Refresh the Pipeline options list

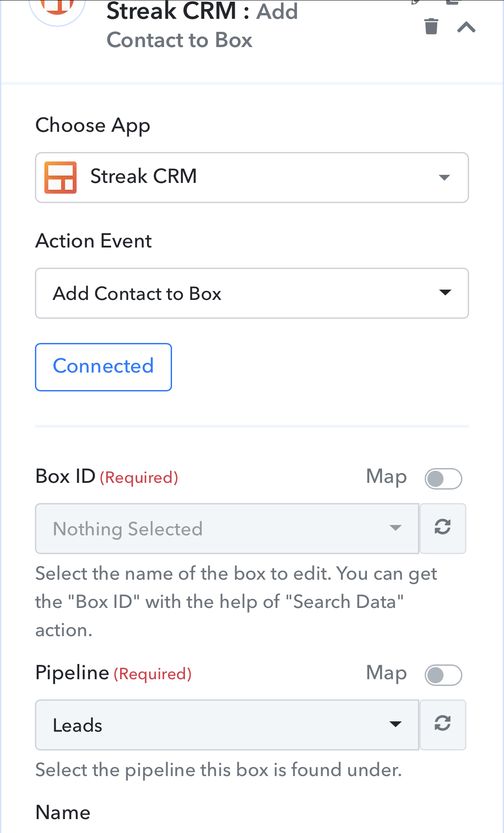pos(443,725)
